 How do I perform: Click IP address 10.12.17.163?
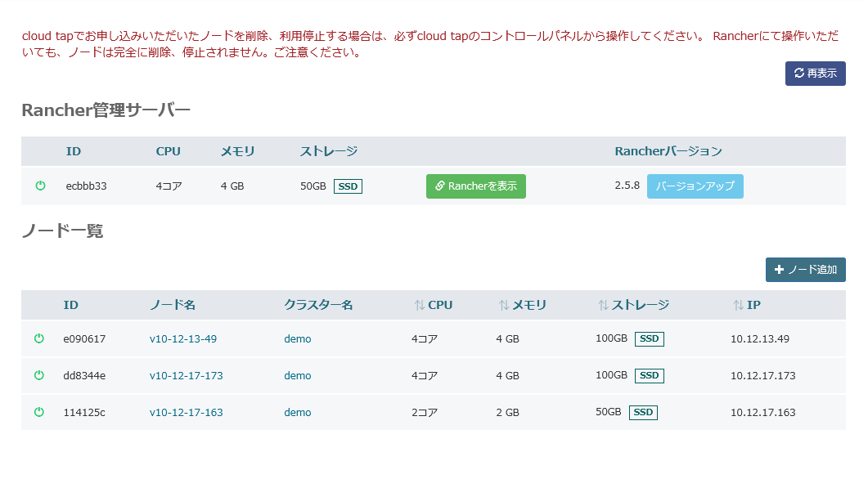(x=762, y=413)
